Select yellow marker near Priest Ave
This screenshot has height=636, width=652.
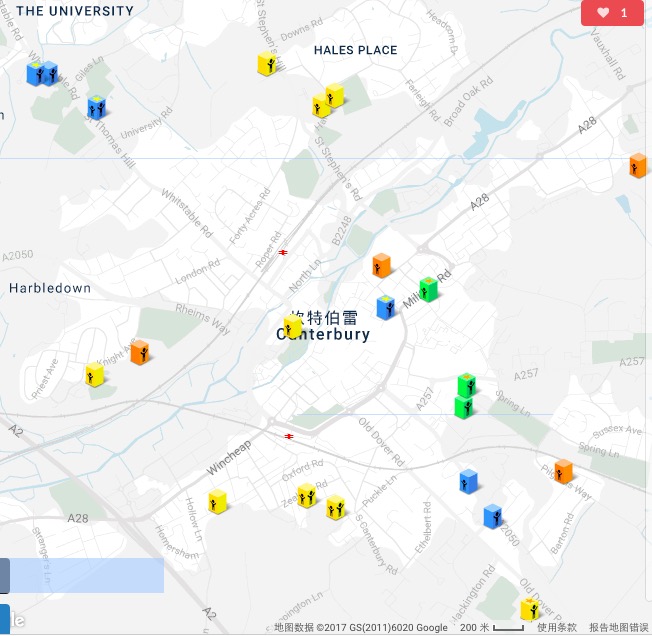coord(95,375)
